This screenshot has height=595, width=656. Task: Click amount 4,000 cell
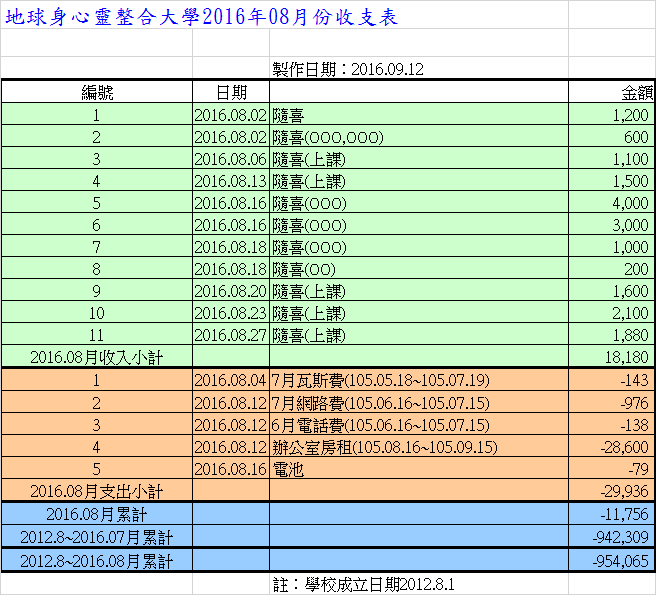611,203
